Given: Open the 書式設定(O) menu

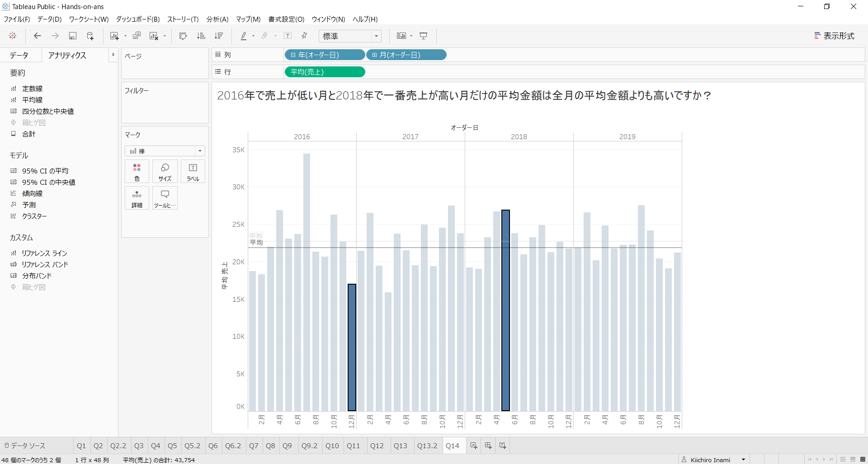Looking at the screenshot, I should coord(286,19).
